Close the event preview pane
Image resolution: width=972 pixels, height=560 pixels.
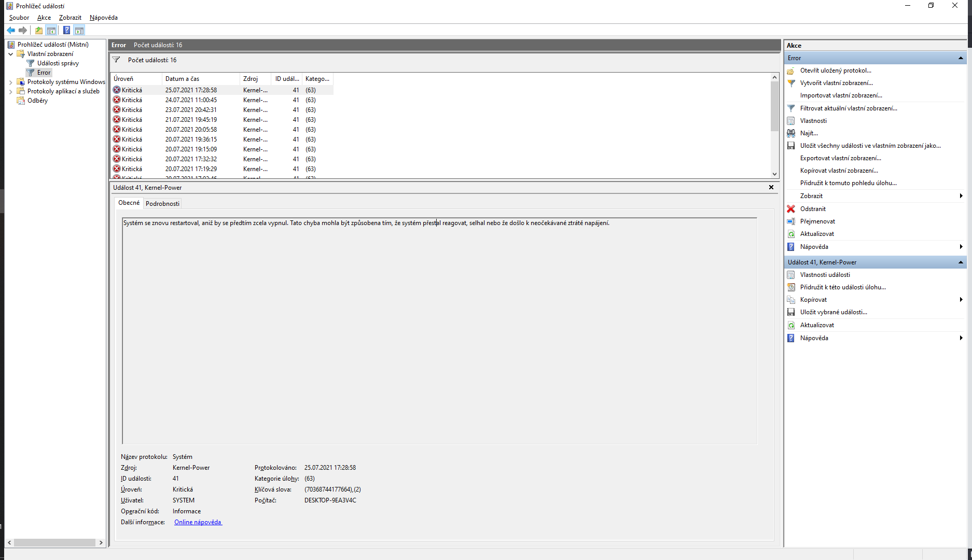point(771,187)
